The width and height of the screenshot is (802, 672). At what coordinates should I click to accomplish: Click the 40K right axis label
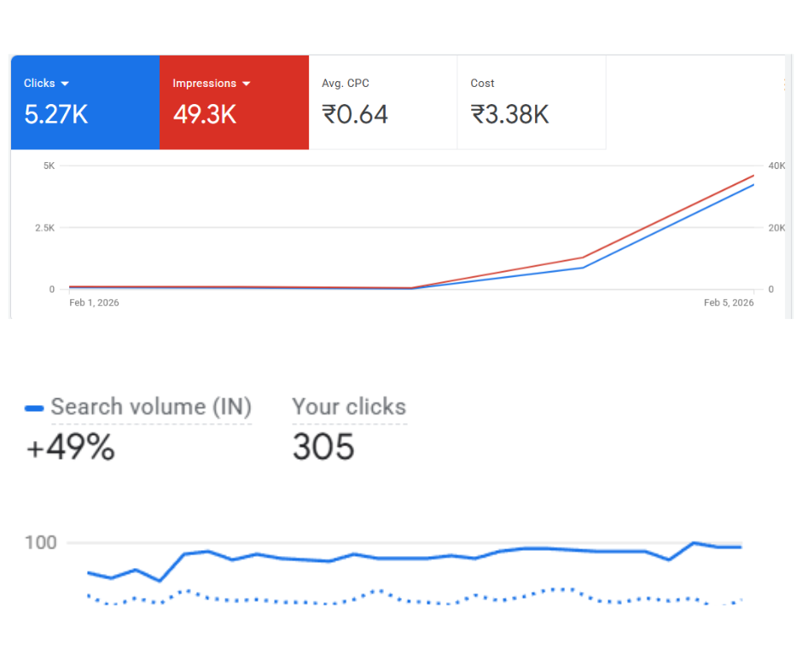click(778, 165)
